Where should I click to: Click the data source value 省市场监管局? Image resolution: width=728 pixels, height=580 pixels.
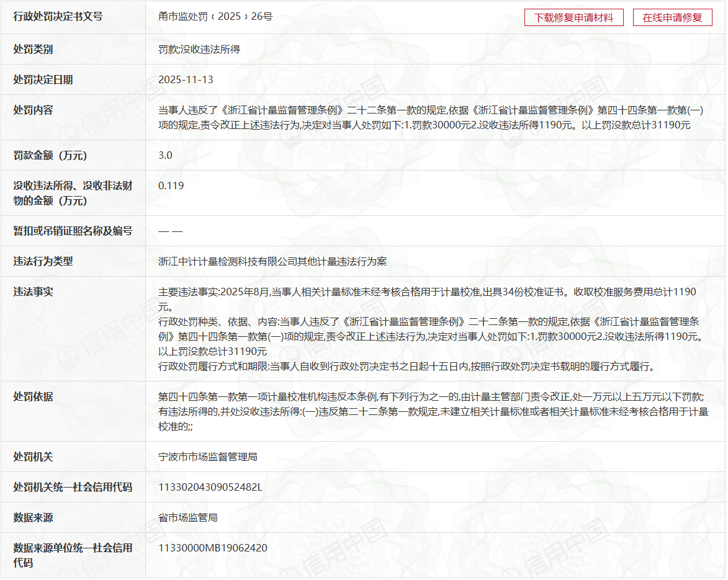(x=187, y=517)
